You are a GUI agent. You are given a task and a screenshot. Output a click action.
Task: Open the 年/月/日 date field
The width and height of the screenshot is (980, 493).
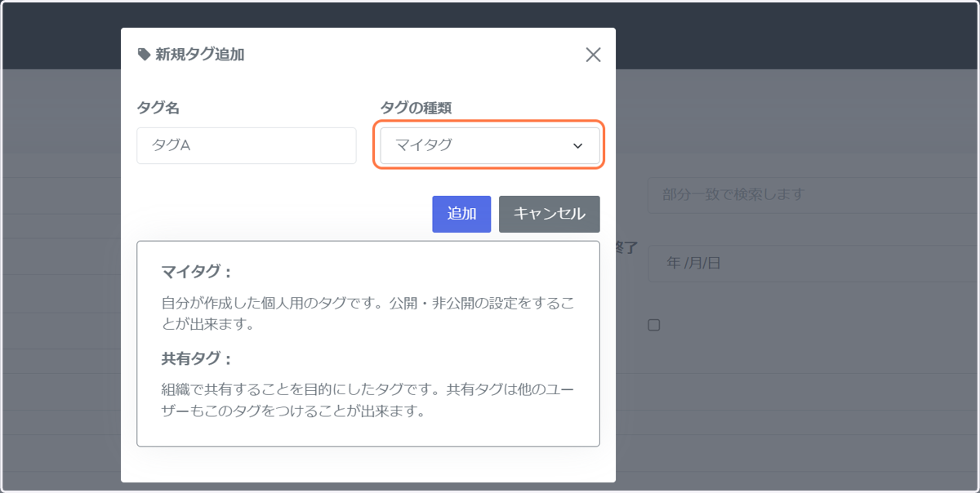(813, 263)
